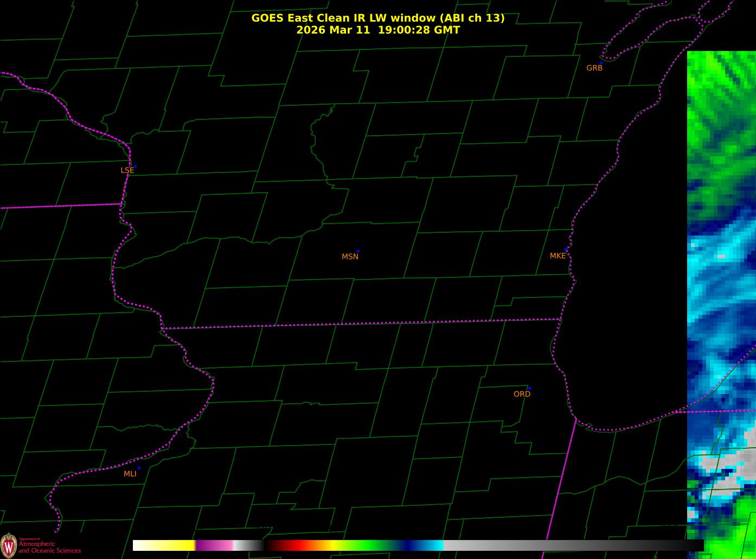Select the LSE station label
Screen dimensions: 756x559
(127, 170)
